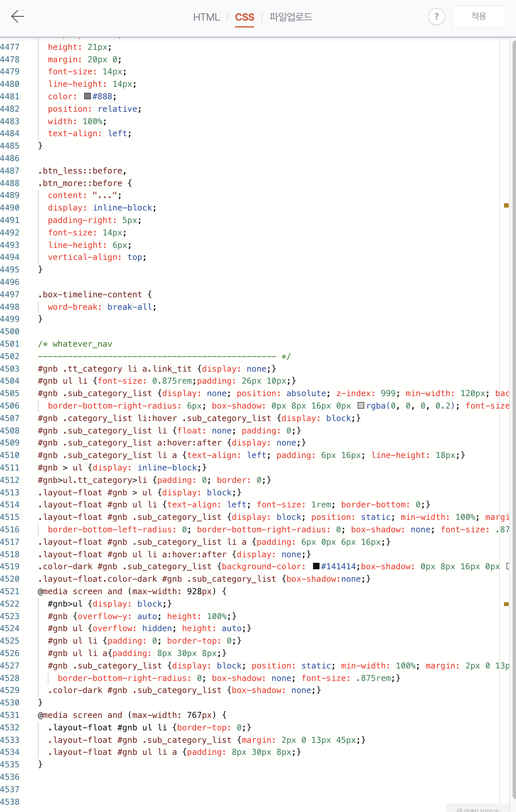Screen dimensions: 516x812
Task: Click the '#gnb .sub_category_list a:hover:after' rule
Action: [x=172, y=443]
